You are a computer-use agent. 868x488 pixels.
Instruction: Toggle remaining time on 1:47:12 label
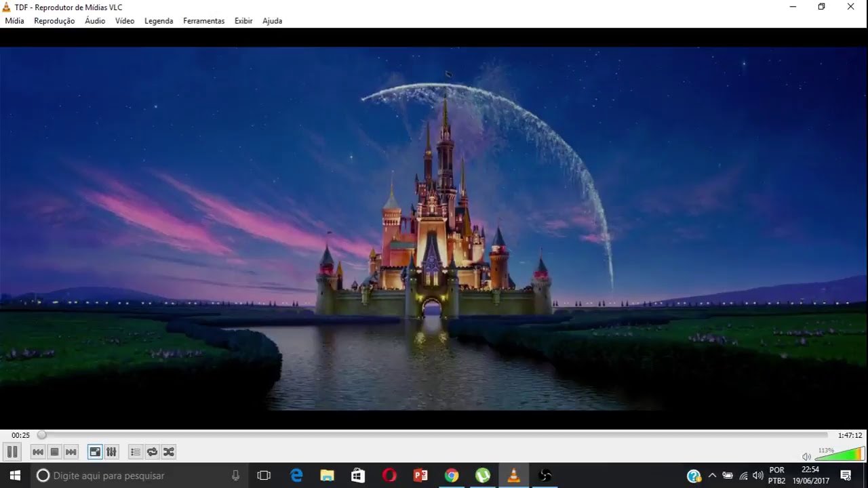(x=850, y=435)
